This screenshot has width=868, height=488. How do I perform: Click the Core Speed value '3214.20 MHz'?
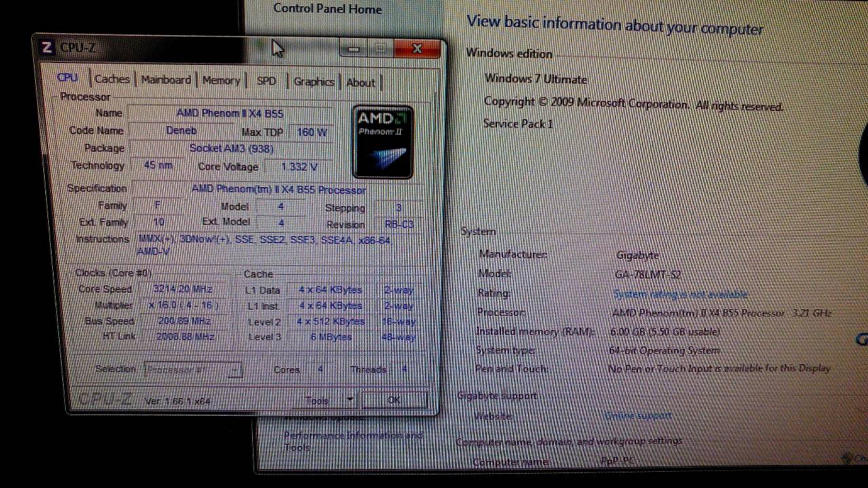tap(182, 289)
